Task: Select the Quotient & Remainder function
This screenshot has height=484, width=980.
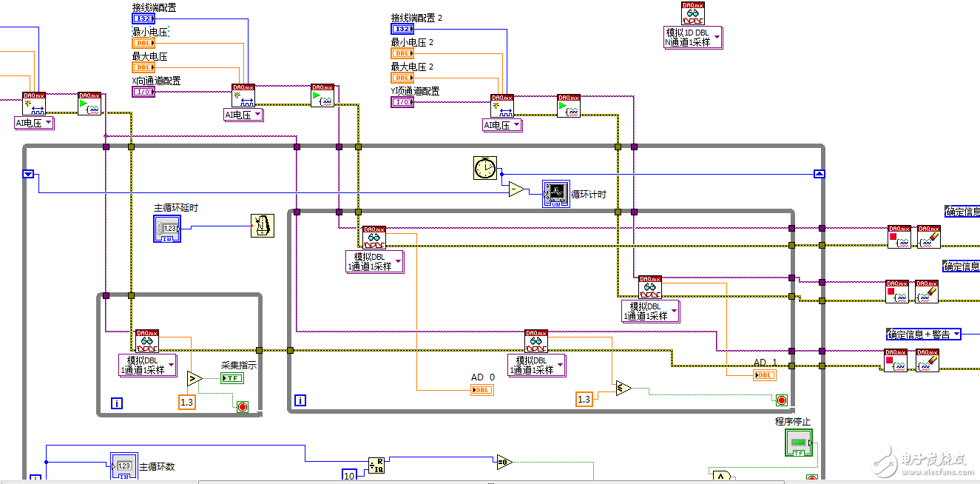Action: tap(377, 464)
